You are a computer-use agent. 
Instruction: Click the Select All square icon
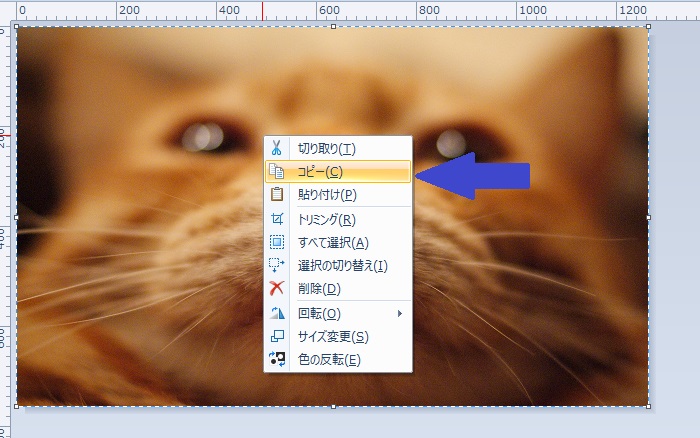277,242
